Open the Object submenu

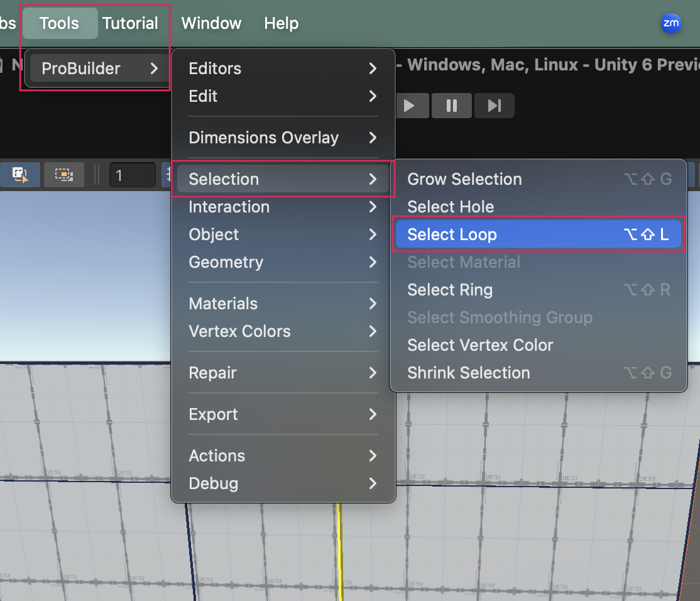[x=283, y=234]
